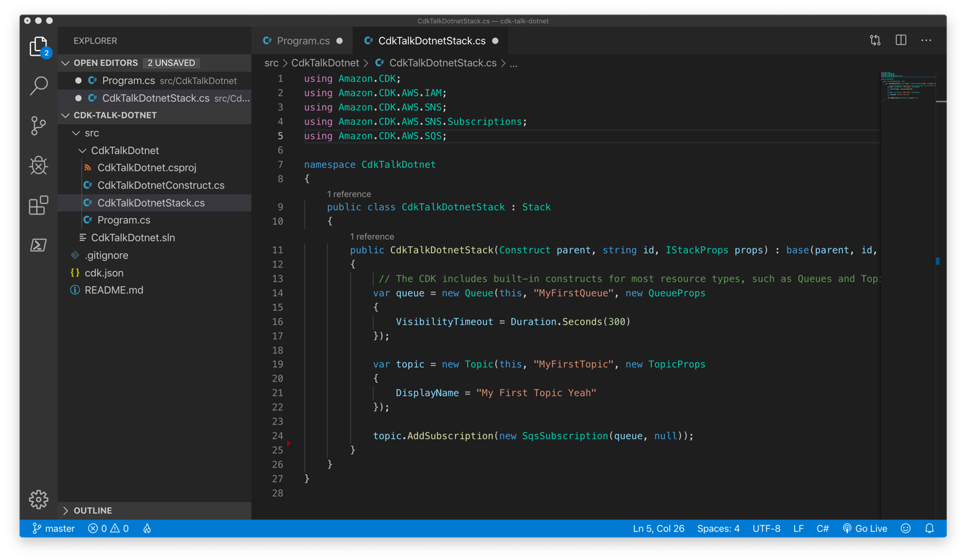Click the Open Changes compare icon
965x560 pixels.
[x=875, y=41]
